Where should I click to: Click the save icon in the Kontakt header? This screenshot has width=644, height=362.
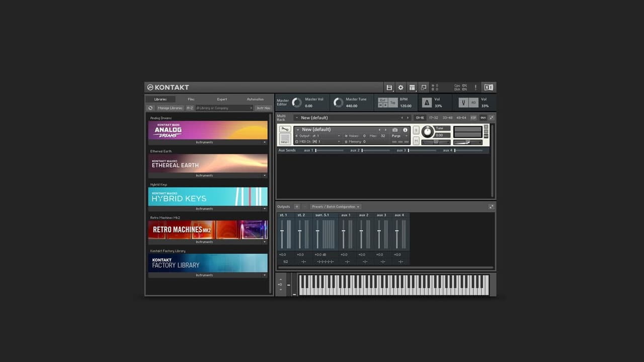(x=390, y=87)
